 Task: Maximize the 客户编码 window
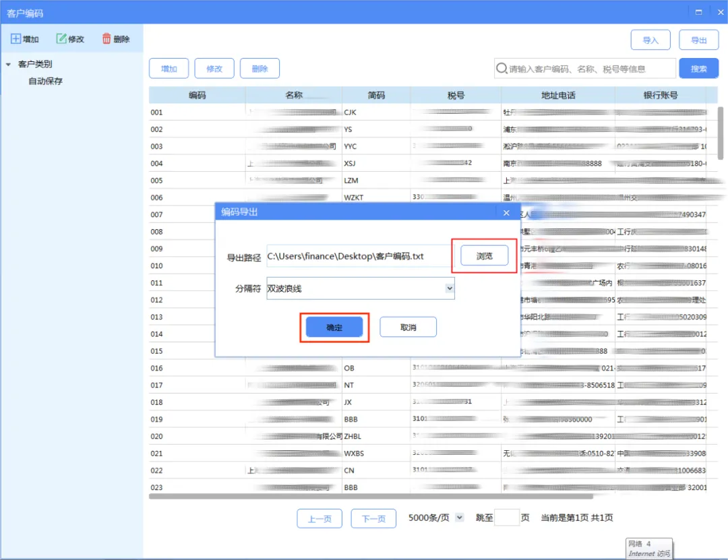[x=698, y=12]
